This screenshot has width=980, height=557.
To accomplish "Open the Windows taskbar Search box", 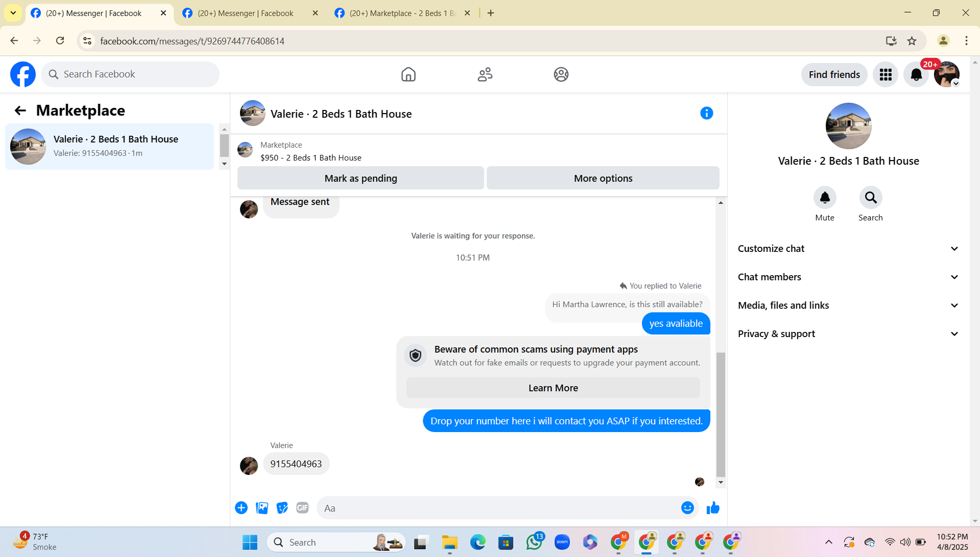I will (336, 542).
